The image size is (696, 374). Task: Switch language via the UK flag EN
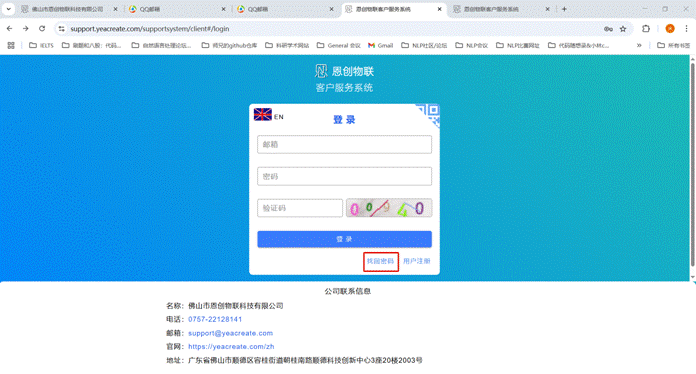(x=269, y=115)
